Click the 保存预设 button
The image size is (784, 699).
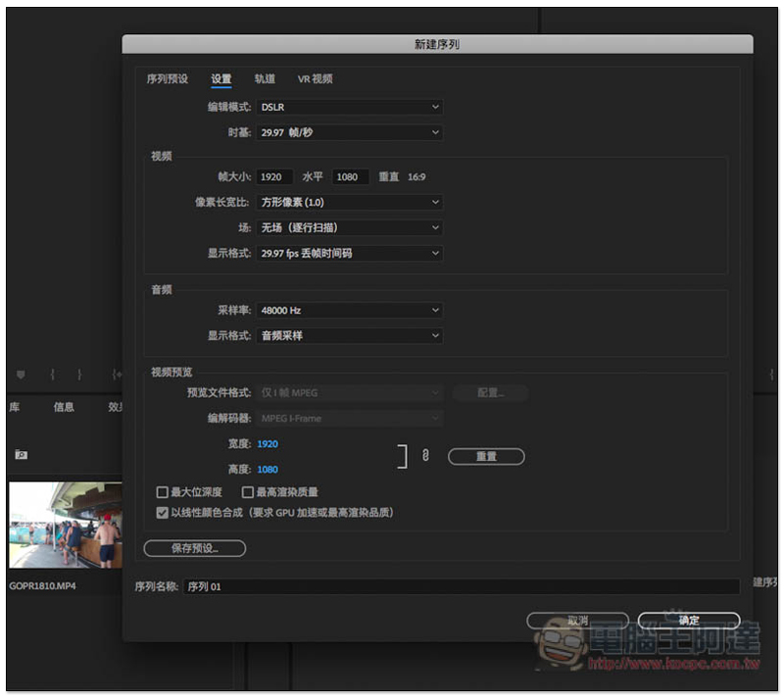(x=194, y=548)
